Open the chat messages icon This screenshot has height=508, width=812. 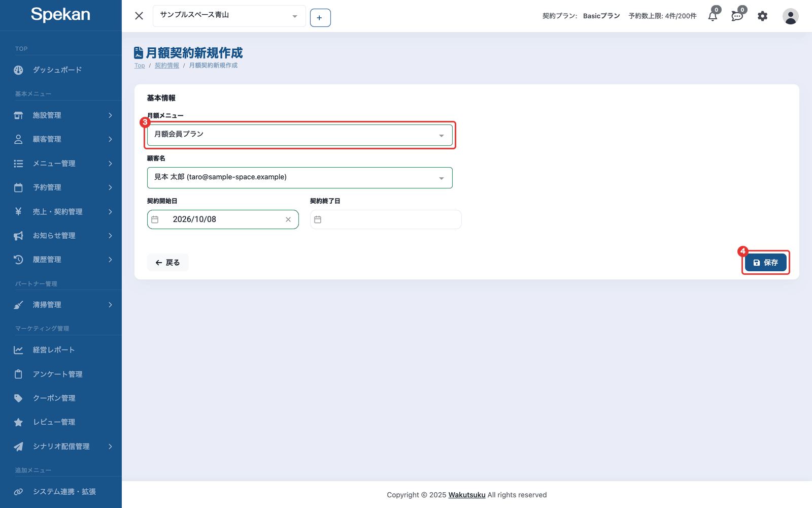(x=737, y=16)
